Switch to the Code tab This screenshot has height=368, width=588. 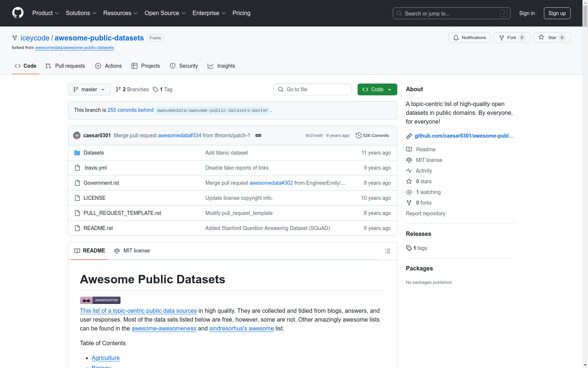pos(26,66)
